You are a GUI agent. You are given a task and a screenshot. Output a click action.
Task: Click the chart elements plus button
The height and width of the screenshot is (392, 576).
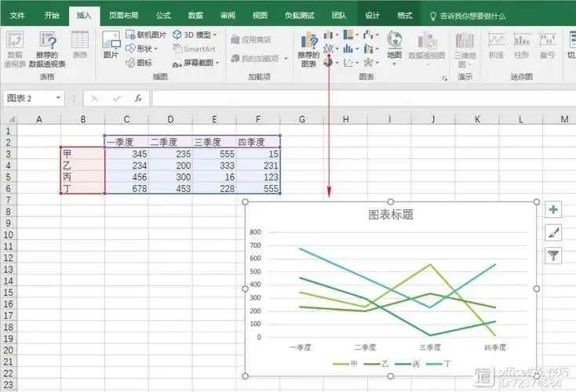[x=553, y=209]
